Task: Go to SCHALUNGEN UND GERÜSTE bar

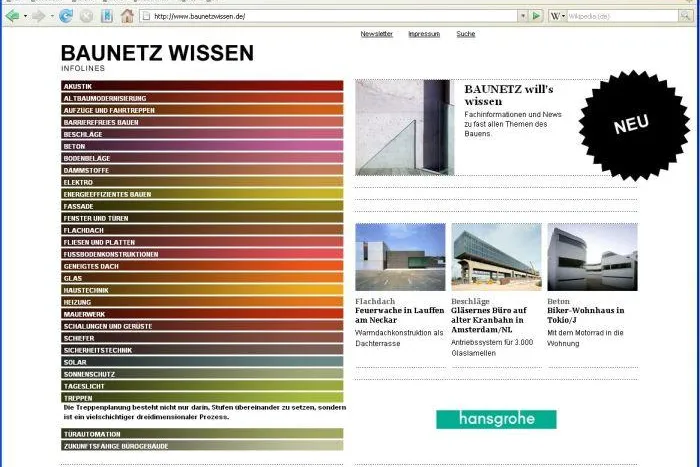Action: (202, 326)
